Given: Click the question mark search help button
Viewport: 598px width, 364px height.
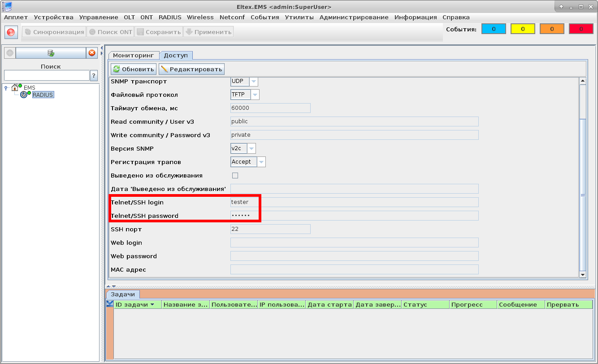Looking at the screenshot, I should pos(94,75).
